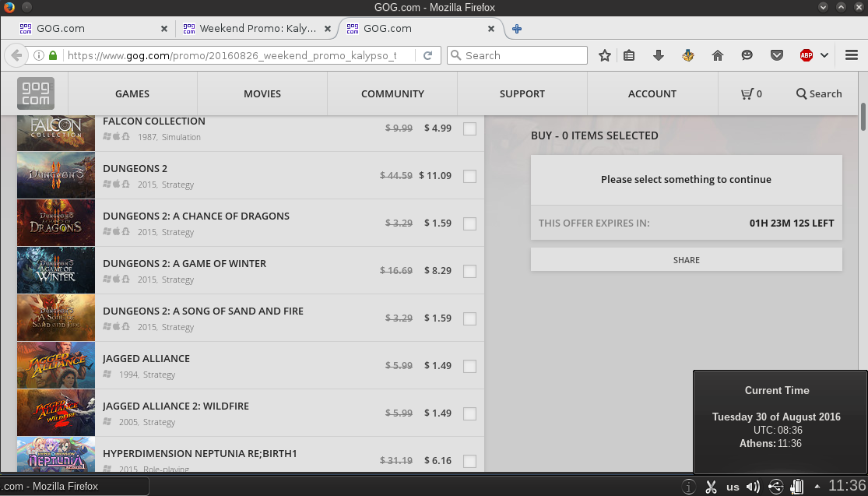Check A Song of Sand and Fire box

pos(469,319)
